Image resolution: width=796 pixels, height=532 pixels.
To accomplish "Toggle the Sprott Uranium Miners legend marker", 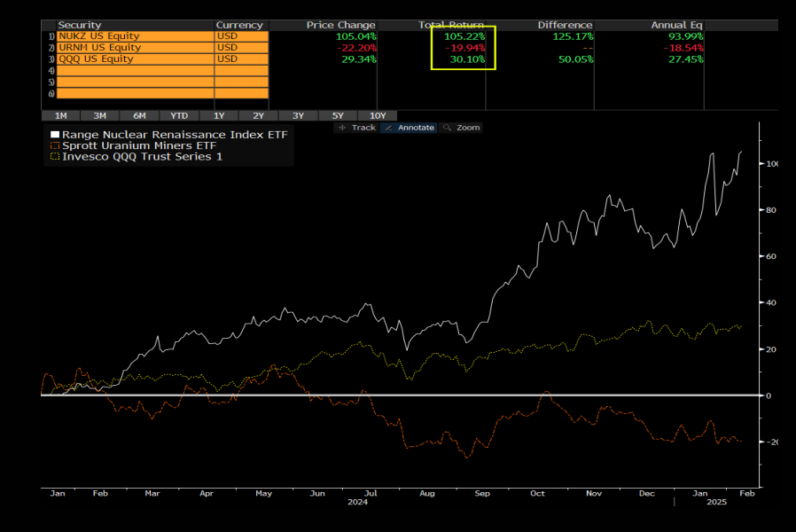I will [x=53, y=145].
